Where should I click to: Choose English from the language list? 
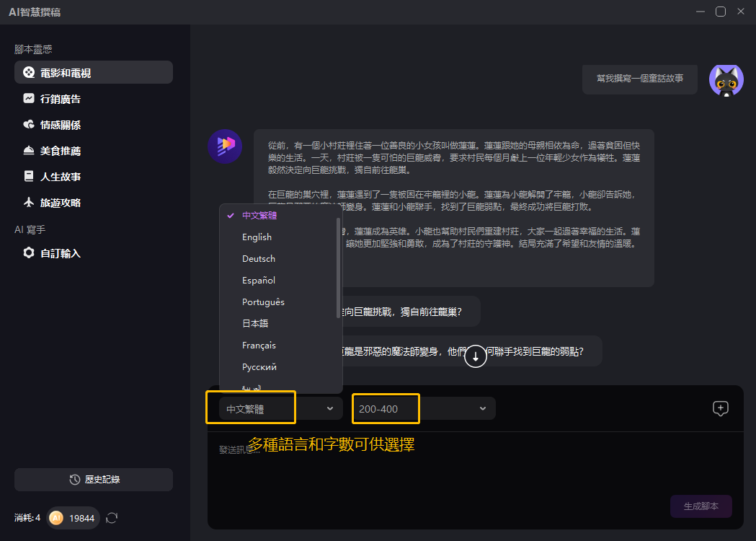(x=257, y=237)
